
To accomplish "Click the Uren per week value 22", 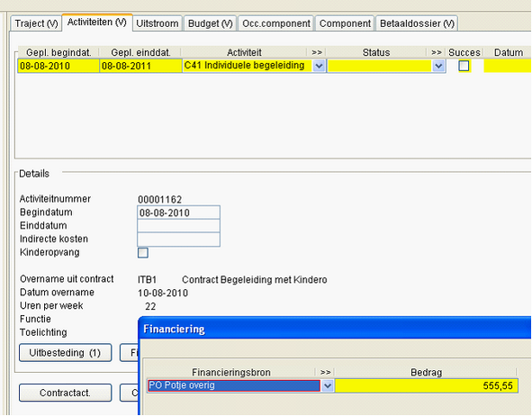I will (x=150, y=307).
